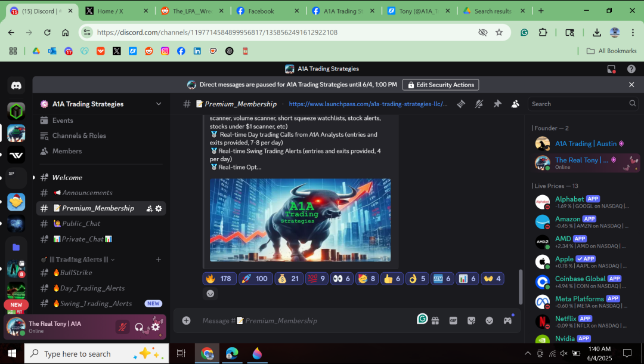Toggle the money bag reaction with 21
The height and width of the screenshot is (364, 644).
point(289,279)
